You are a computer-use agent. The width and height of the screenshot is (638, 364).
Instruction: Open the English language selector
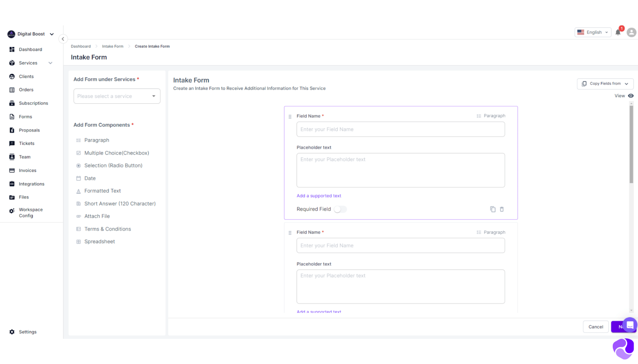coord(593,32)
